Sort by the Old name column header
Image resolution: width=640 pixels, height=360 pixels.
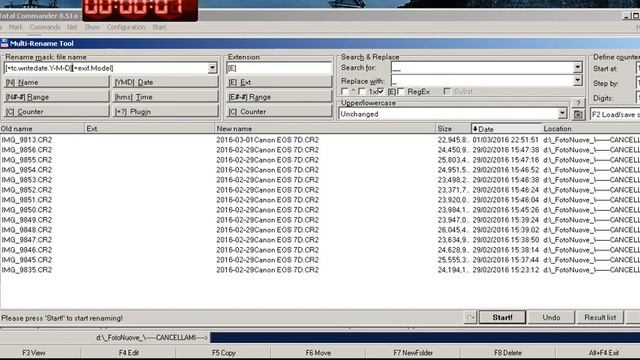42,129
